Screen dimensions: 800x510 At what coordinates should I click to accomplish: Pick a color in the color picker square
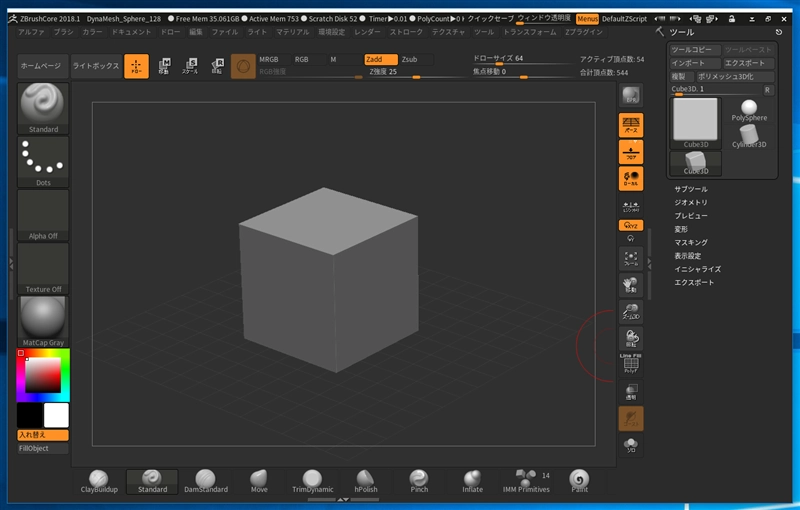[x=43, y=375]
